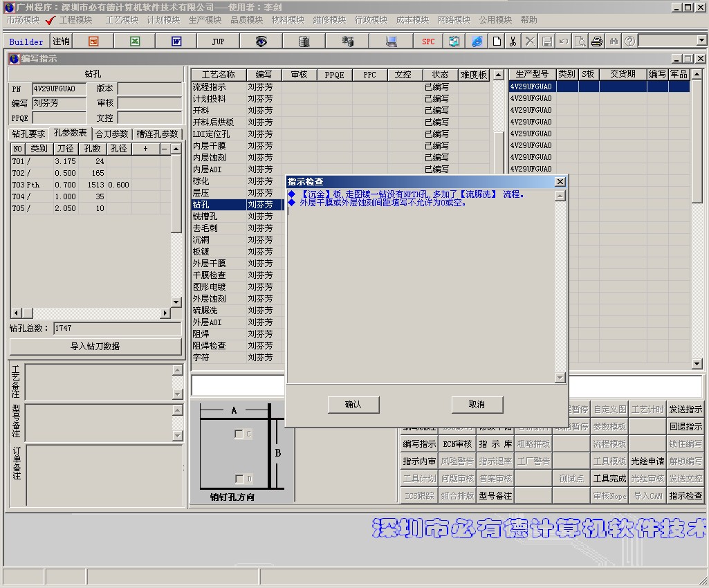
Task: Click the floppy disk save icon
Action: (x=546, y=42)
